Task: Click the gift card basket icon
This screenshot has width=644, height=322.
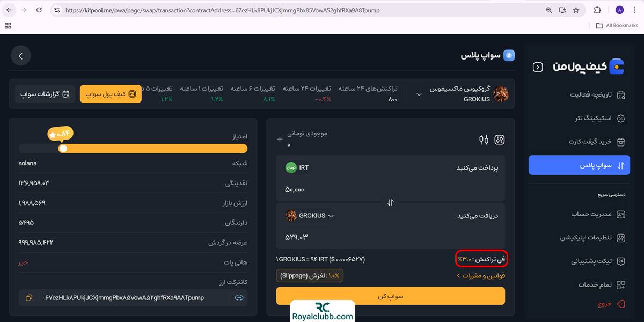Action: 621,142
